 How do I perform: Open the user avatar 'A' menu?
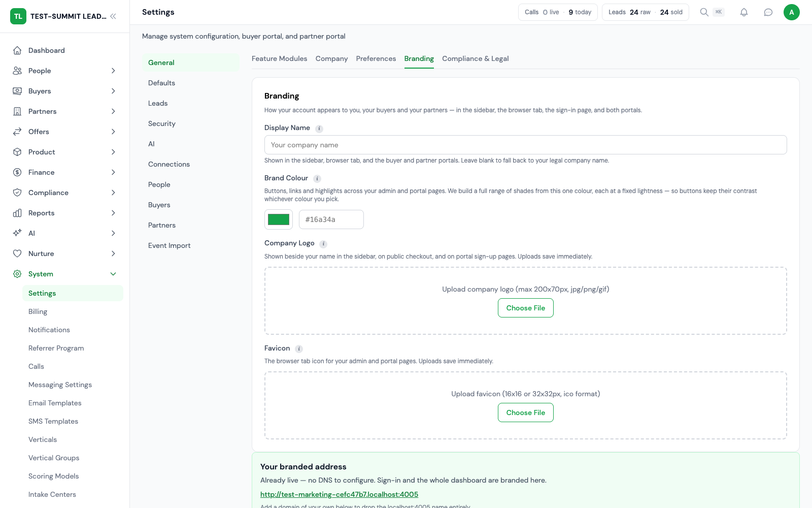pos(792,12)
